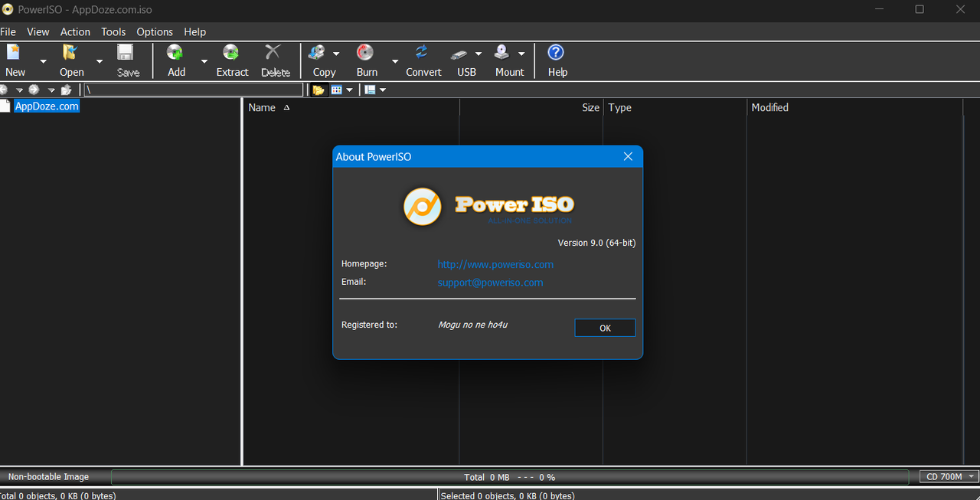Click the New image toolbar icon

[14, 53]
